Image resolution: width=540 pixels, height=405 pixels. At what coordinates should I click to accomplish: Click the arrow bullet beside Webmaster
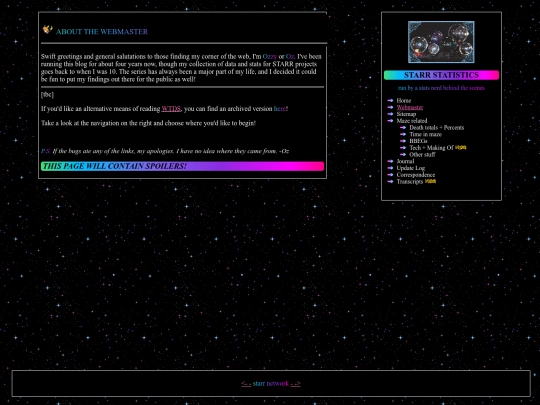(390, 107)
